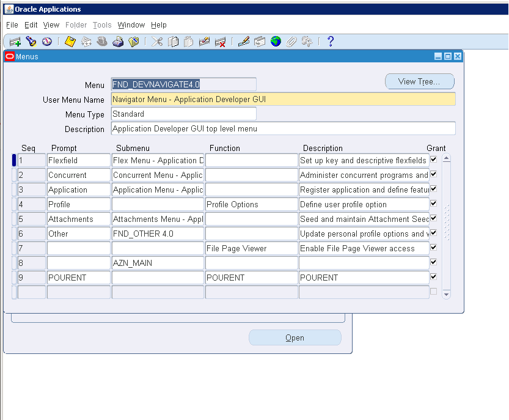Select the Submenu field containing AZN_MAIN
Screen dimensions: 509x420
tap(157, 263)
